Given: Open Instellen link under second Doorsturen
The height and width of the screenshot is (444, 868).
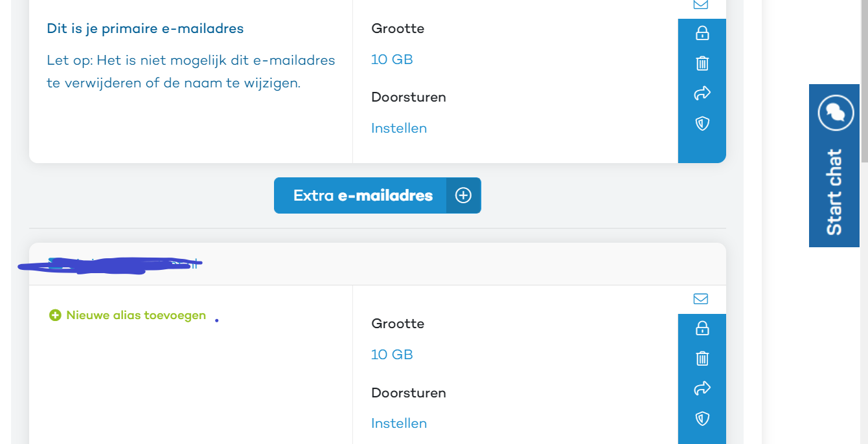Looking at the screenshot, I should click(x=399, y=423).
